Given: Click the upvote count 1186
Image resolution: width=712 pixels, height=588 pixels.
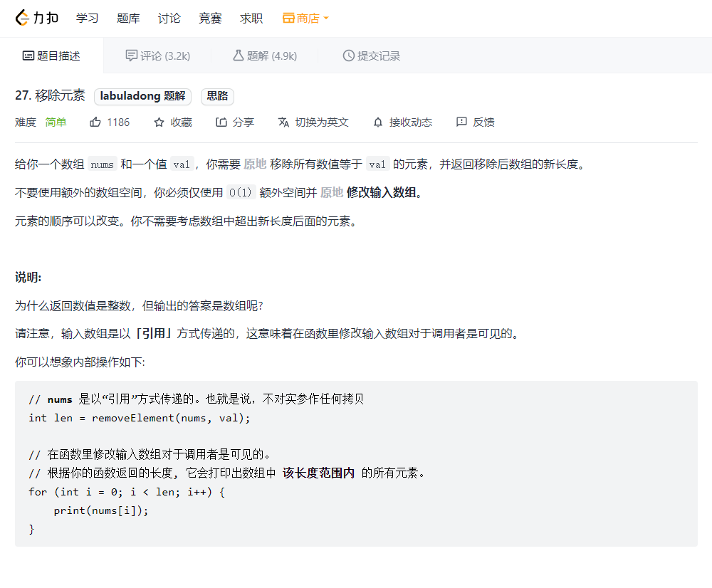Looking at the screenshot, I should (x=118, y=122).
